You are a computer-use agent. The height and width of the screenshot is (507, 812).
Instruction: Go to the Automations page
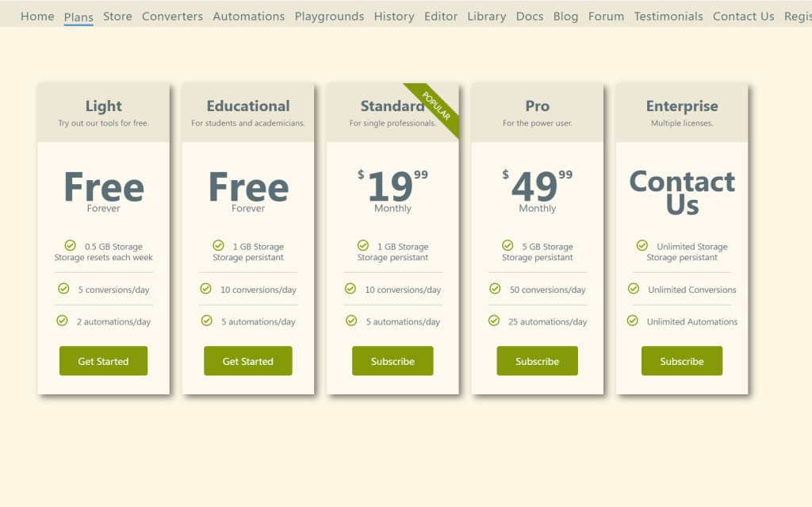pyautogui.click(x=248, y=16)
